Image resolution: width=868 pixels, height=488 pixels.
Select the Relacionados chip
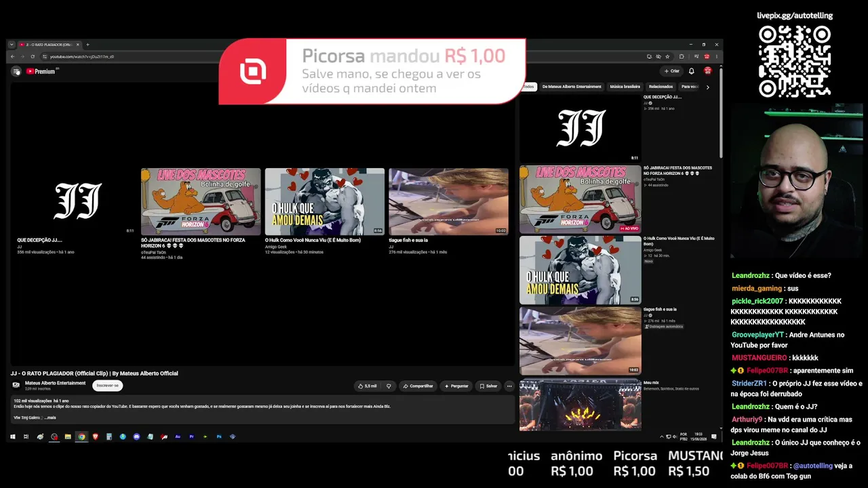tap(660, 87)
